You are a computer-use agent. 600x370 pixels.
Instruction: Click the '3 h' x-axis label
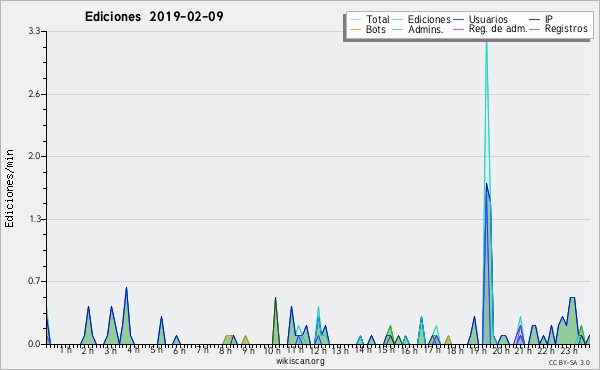coord(111,351)
